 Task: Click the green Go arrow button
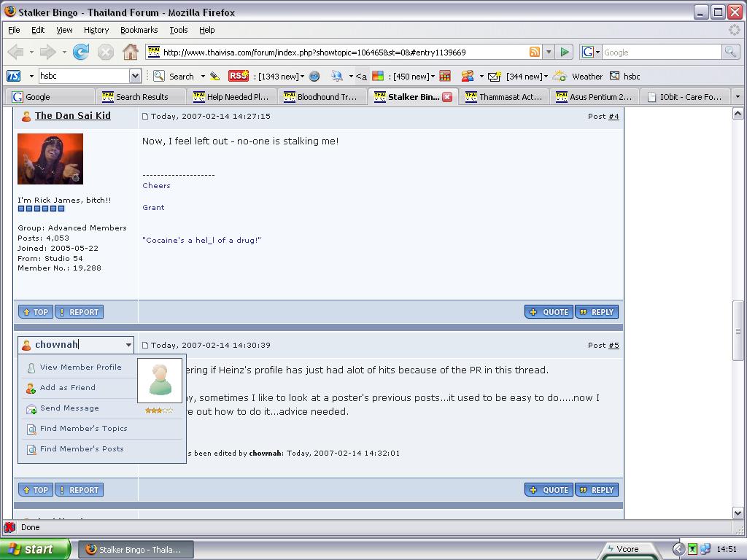coord(564,52)
